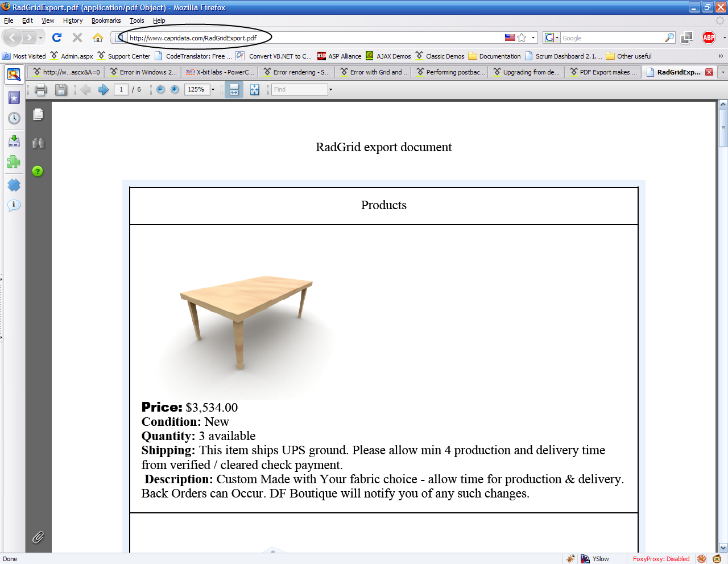Open the PDF zoom level dropdown
Image resolution: width=728 pixels, height=564 pixels.
coord(213,89)
